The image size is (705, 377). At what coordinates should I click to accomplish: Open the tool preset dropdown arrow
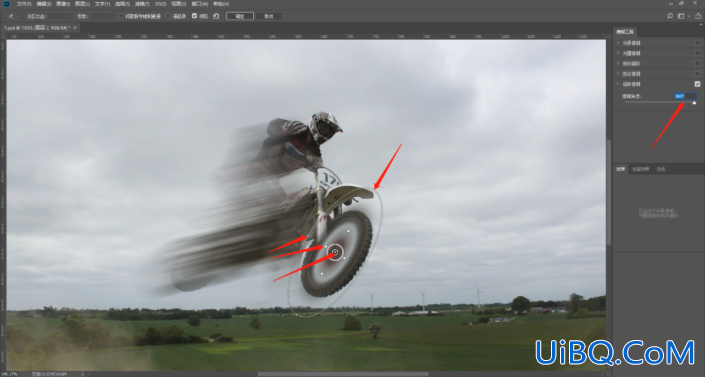18,17
